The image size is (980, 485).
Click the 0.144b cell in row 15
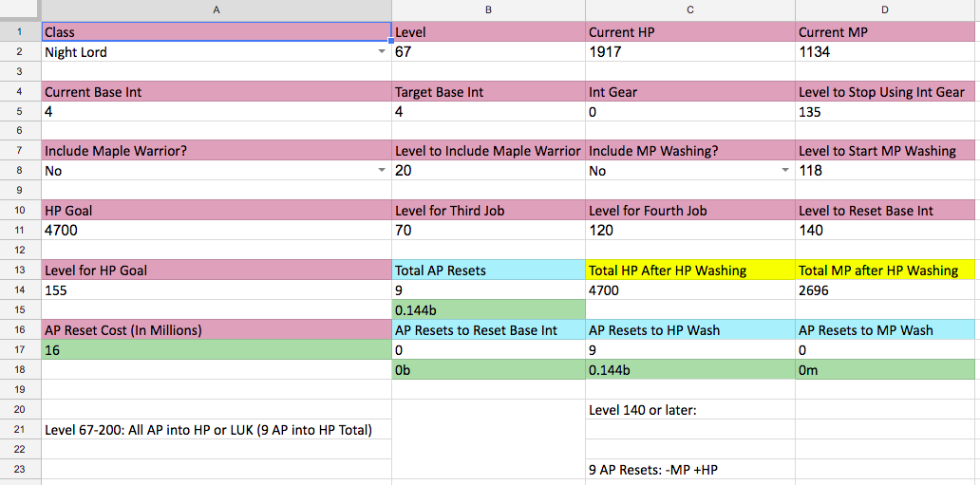pyautogui.click(x=489, y=309)
